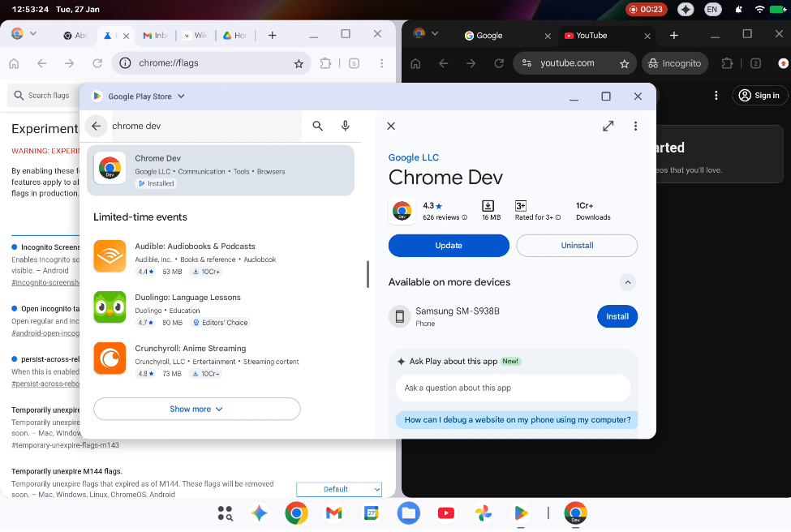Image resolution: width=791 pixels, height=532 pixels.
Task: Open a new tab in left Chrome window
Action: 272,36
